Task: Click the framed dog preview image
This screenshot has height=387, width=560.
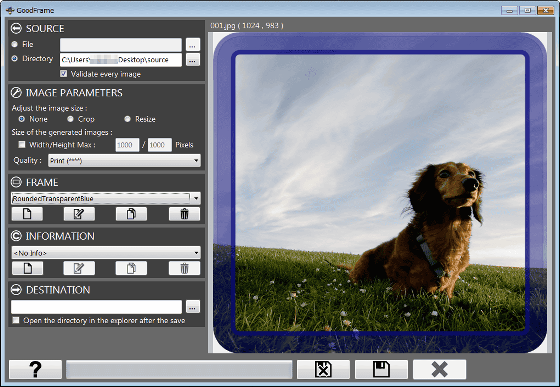Action: [380, 193]
